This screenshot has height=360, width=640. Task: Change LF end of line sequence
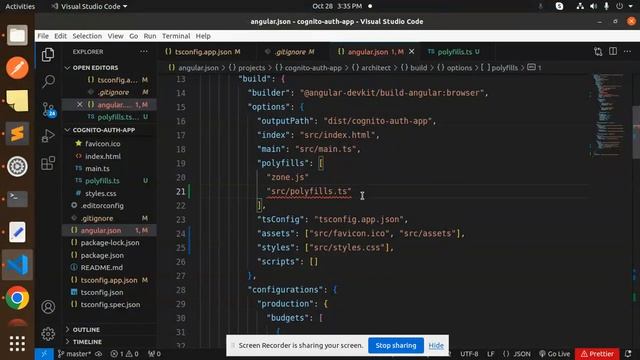490,354
